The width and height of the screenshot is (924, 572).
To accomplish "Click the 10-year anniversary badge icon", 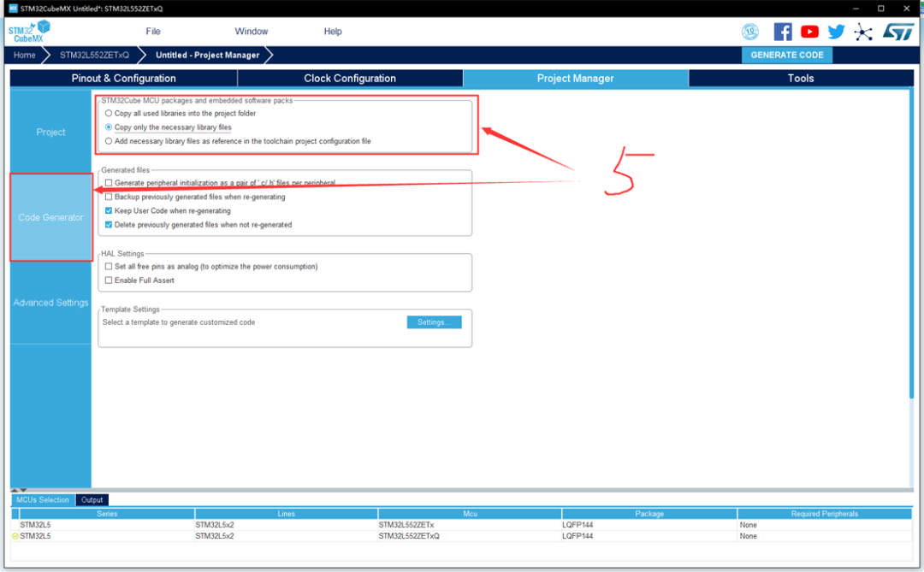I will (x=750, y=32).
